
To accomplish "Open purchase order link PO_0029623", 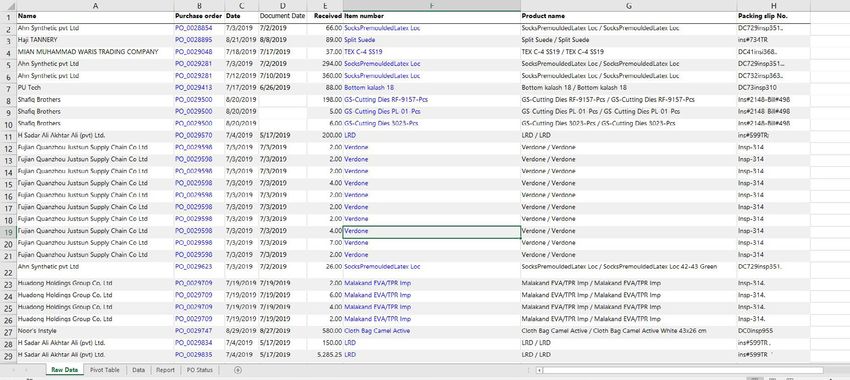I will (x=194, y=267).
